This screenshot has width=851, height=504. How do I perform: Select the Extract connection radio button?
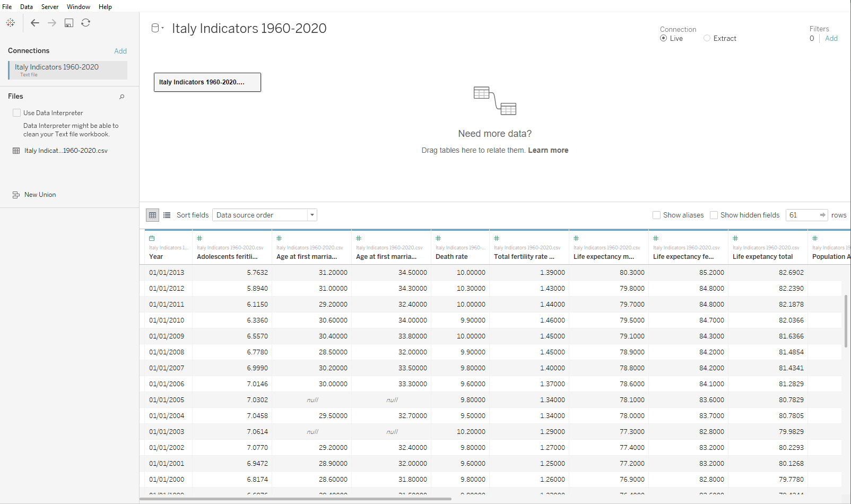707,38
